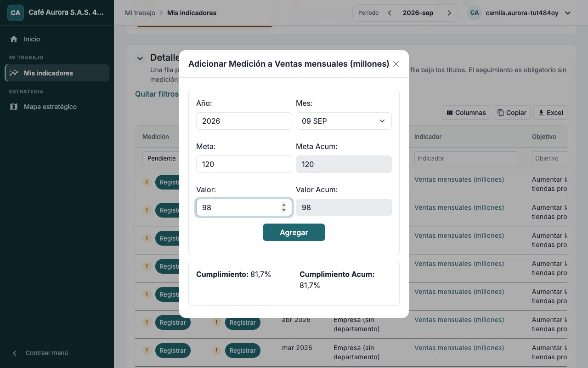Click warning icon in mar 2026 row
588x368 pixels.
click(x=147, y=351)
